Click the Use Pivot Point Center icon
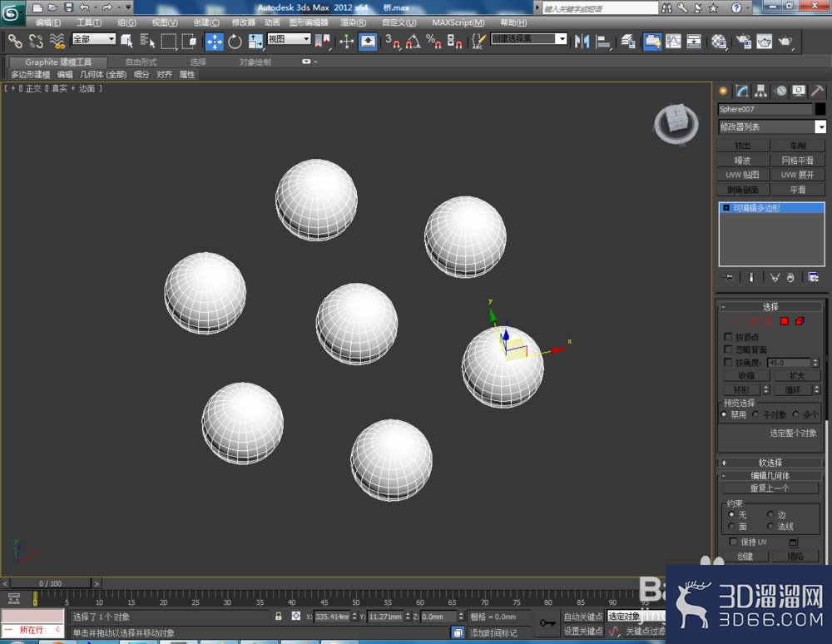Image resolution: width=832 pixels, height=644 pixels. pos(322,41)
